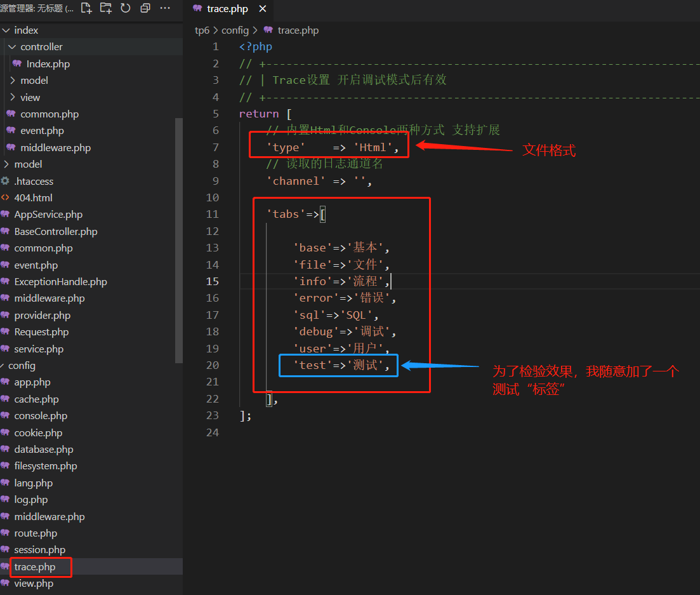The height and width of the screenshot is (595, 700).
Task: Collapse all folders with the collapse icon
Action: point(145,8)
